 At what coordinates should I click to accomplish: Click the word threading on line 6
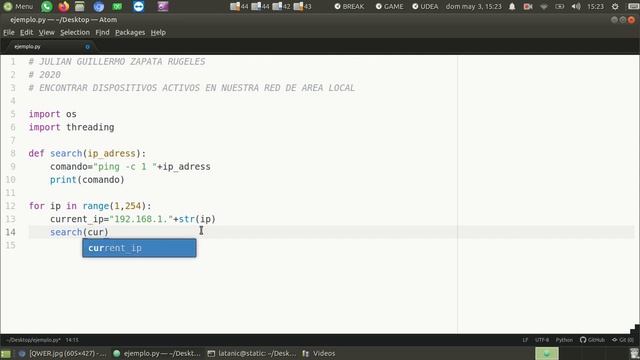(x=90, y=127)
